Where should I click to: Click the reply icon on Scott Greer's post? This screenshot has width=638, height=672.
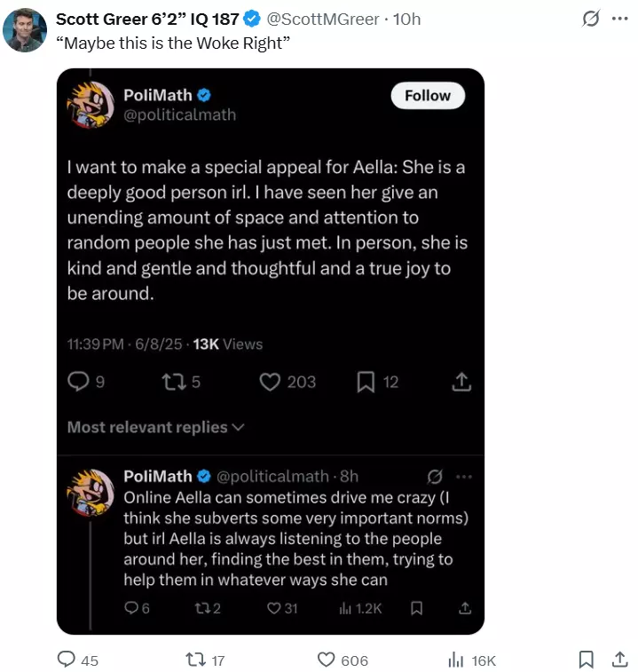[x=67, y=660]
